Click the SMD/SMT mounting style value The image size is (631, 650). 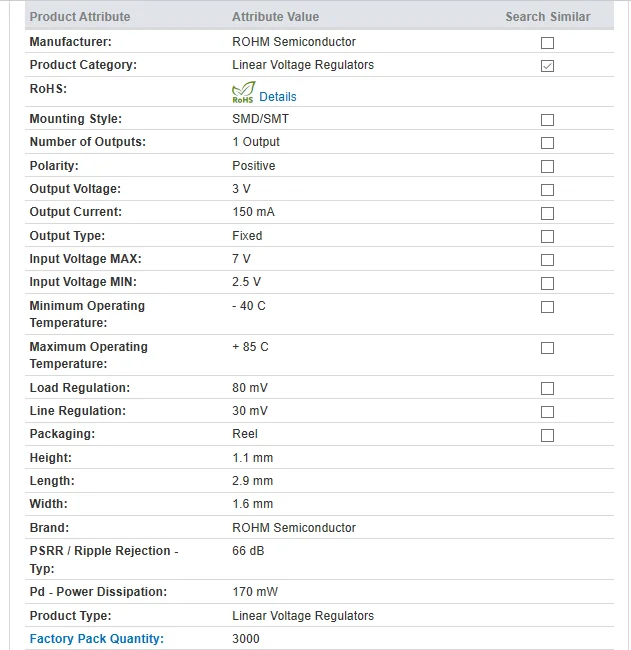(x=260, y=119)
